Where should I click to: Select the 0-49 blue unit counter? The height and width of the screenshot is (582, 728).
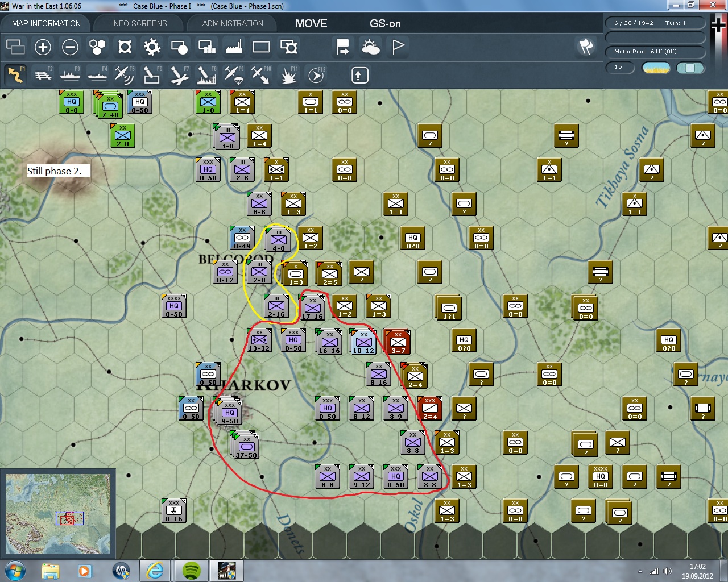point(242,238)
